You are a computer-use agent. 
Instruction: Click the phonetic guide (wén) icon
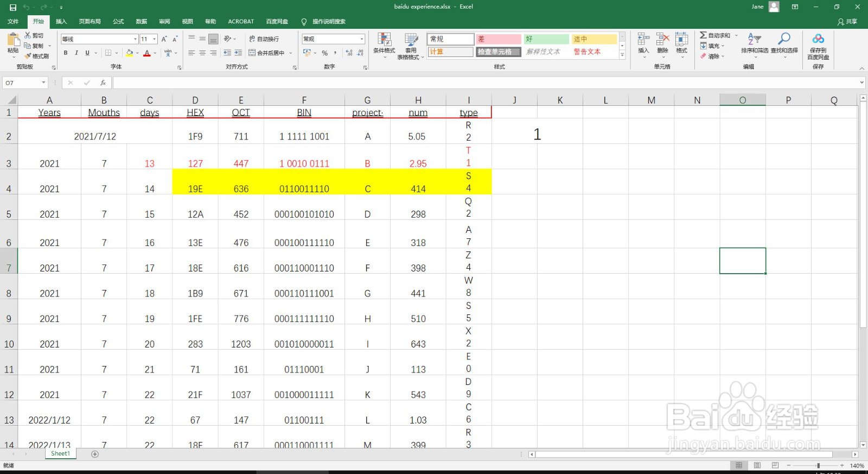(168, 53)
